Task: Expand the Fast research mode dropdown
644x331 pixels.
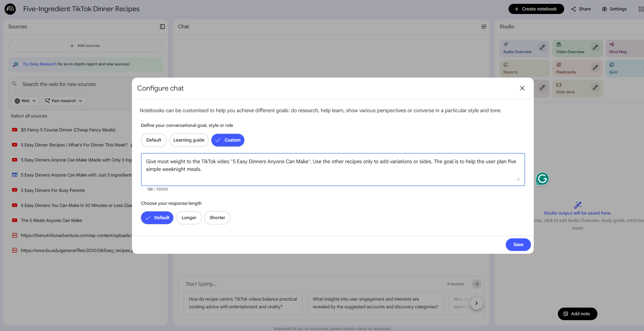Action: [x=64, y=101]
